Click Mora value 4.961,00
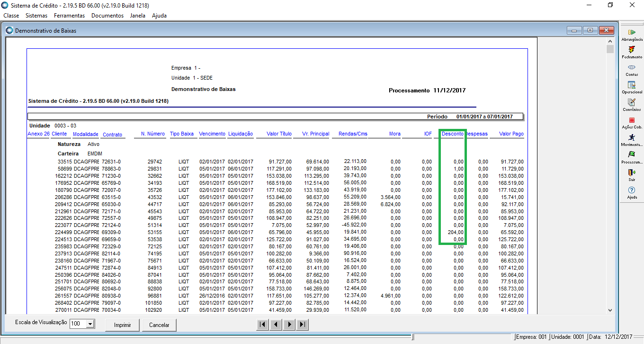The height and width of the screenshot is (344, 644). (391, 296)
